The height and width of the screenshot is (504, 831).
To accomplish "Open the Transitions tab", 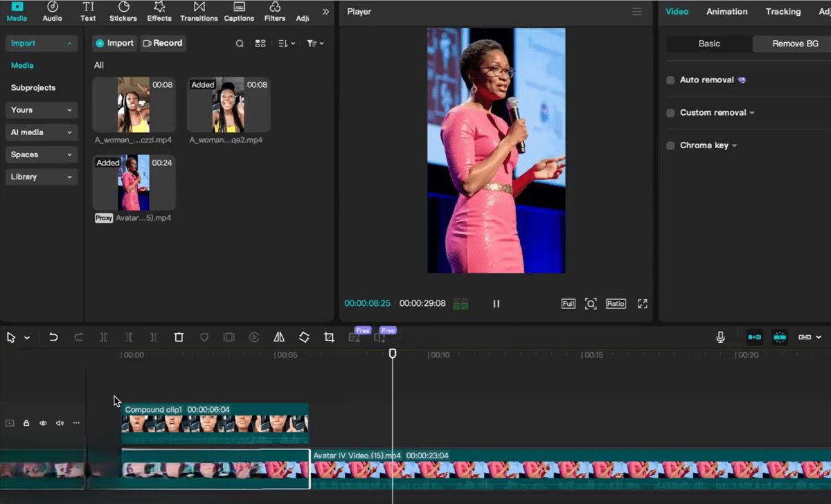I will (199, 12).
